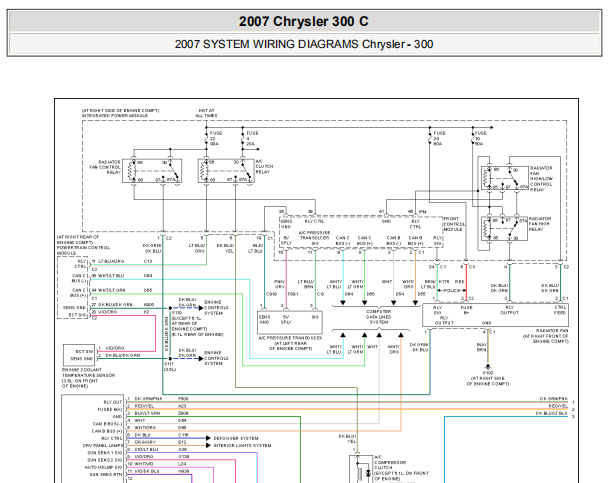Screen dimensions: 608x483
Task: Click the 'S110' splice label
Action: (x=176, y=312)
